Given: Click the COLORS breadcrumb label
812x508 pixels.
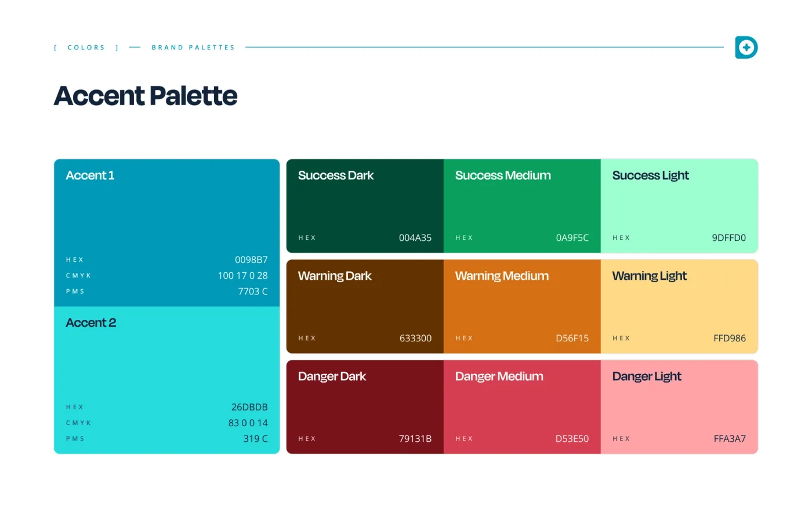Looking at the screenshot, I should click(86, 48).
